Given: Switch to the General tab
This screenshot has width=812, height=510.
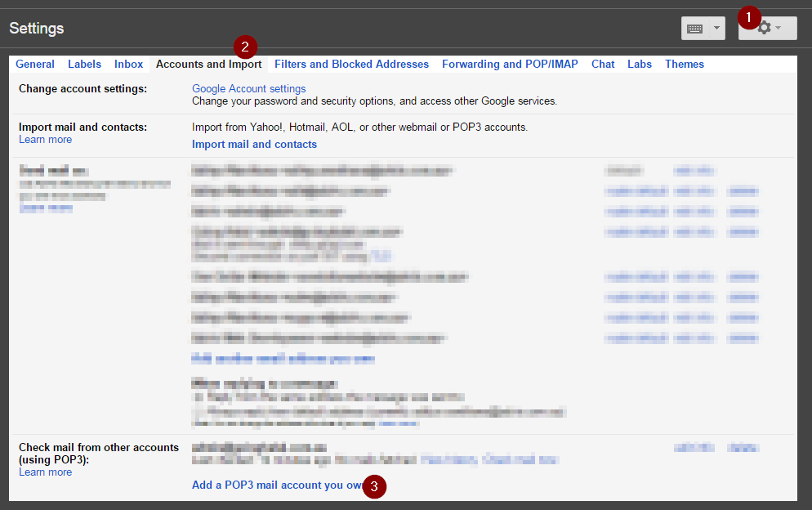Looking at the screenshot, I should point(34,64).
